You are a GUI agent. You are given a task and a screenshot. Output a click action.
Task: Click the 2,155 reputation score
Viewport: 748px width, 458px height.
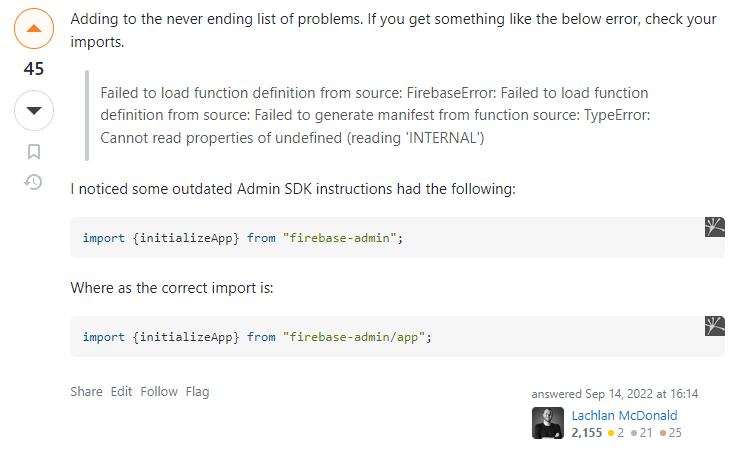click(x=587, y=433)
